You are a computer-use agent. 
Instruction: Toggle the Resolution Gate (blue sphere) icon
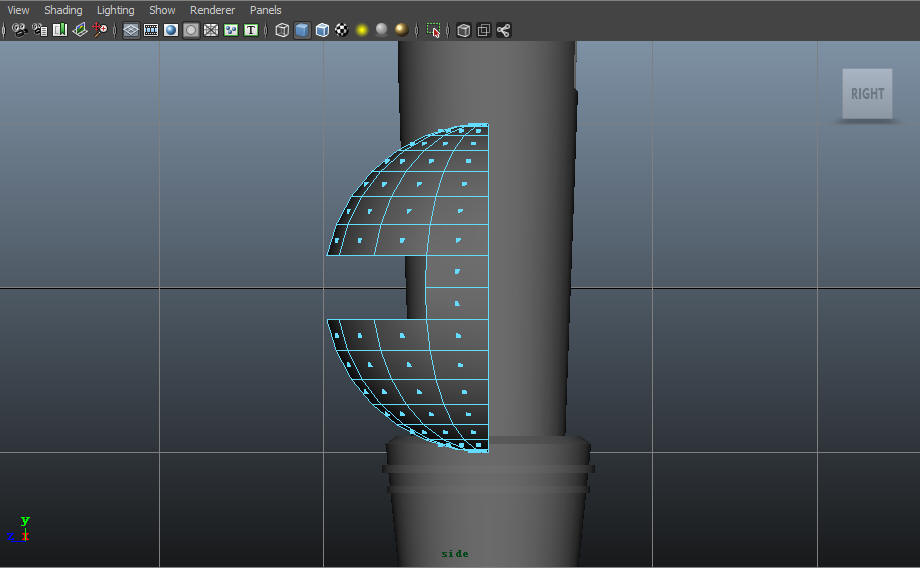[x=171, y=30]
